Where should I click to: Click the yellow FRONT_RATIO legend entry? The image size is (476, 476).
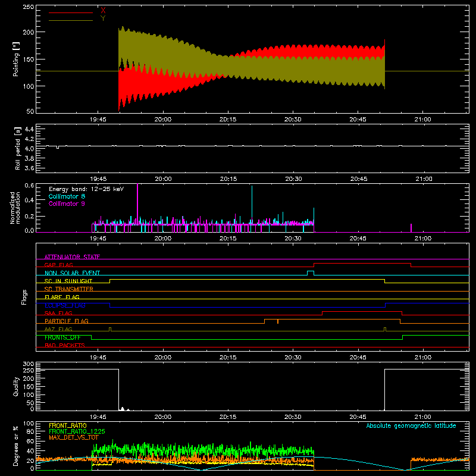point(68,425)
